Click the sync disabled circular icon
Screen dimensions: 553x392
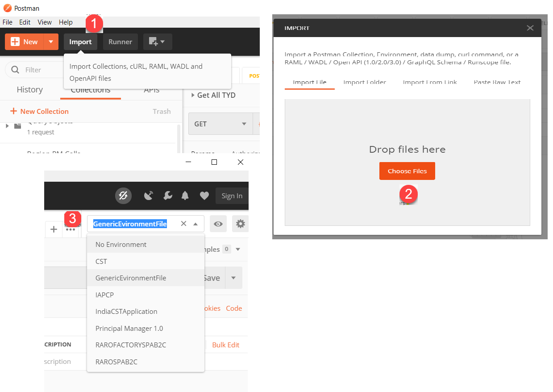123,196
